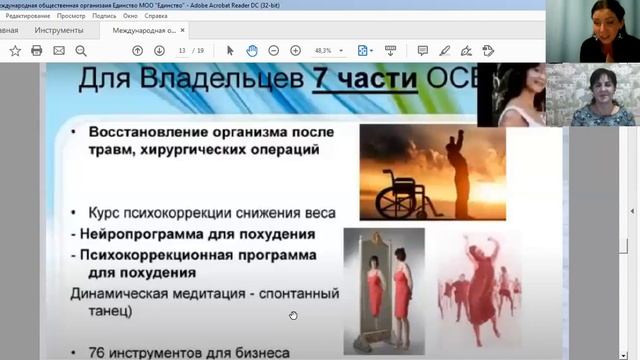Open the fit page options tool

364,51
